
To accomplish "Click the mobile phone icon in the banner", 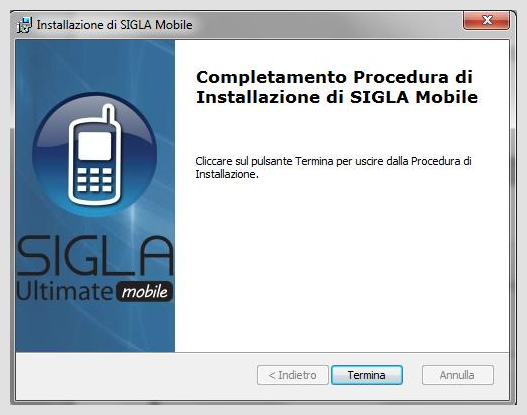I will coord(94,155).
